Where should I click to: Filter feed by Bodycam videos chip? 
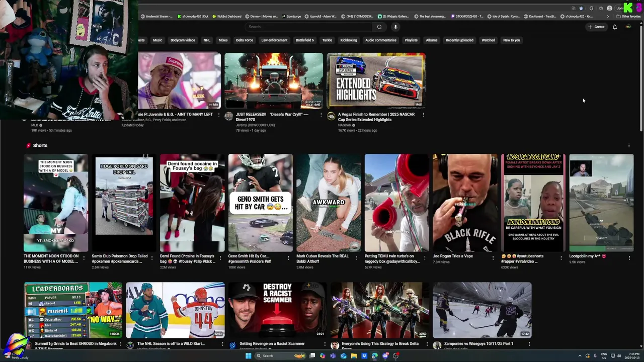(183, 40)
